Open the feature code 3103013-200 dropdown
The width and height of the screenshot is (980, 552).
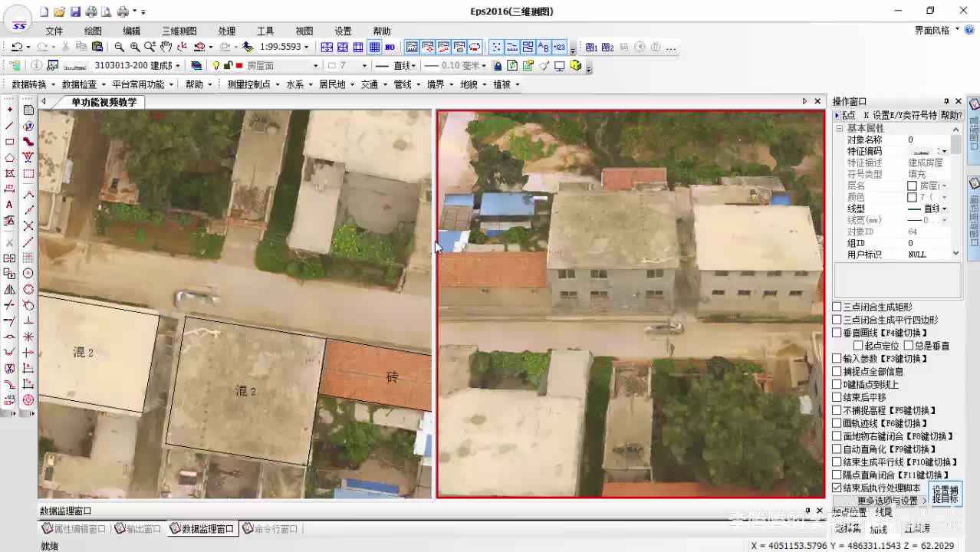(178, 66)
